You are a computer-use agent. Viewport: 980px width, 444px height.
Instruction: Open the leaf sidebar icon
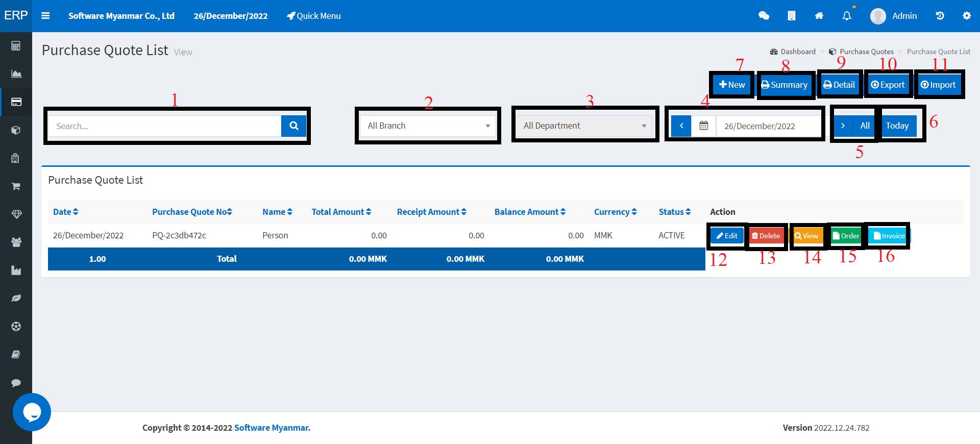(x=16, y=298)
